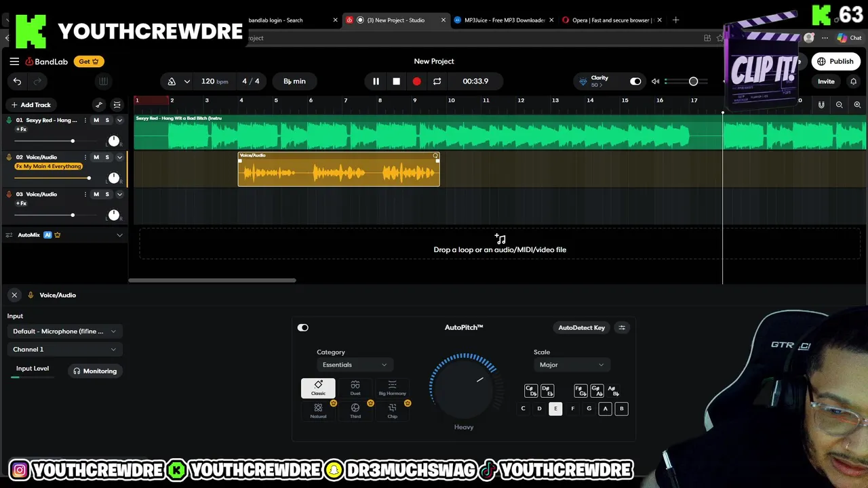Viewport: 868px width, 488px height.
Task: Mute track 03 Voice/Audio
Action: pyautogui.click(x=96, y=195)
